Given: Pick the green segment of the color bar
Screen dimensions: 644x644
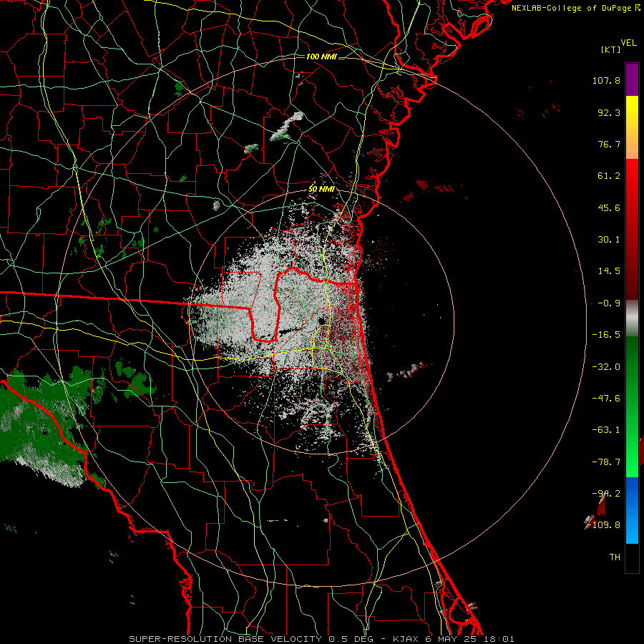Looking at the screenshot, I should tap(632, 406).
